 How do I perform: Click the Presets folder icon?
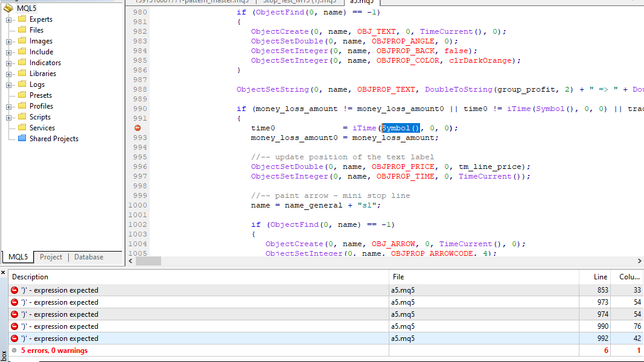[22, 95]
